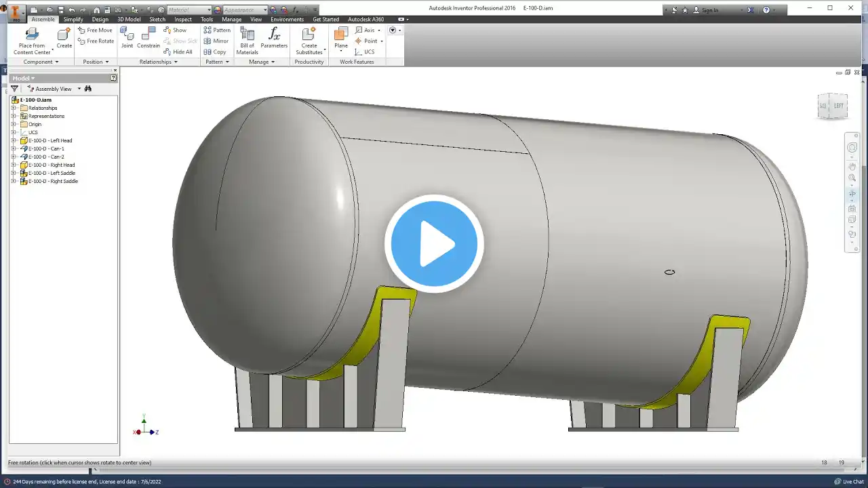Toggle Free Rotate mode
The width and height of the screenshot is (868, 488).
pos(96,41)
